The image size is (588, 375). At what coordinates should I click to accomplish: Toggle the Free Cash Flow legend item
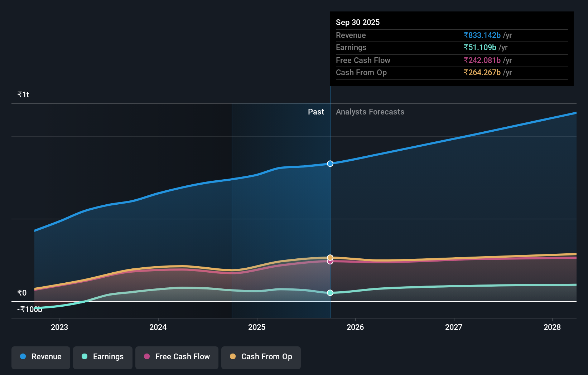[177, 357]
